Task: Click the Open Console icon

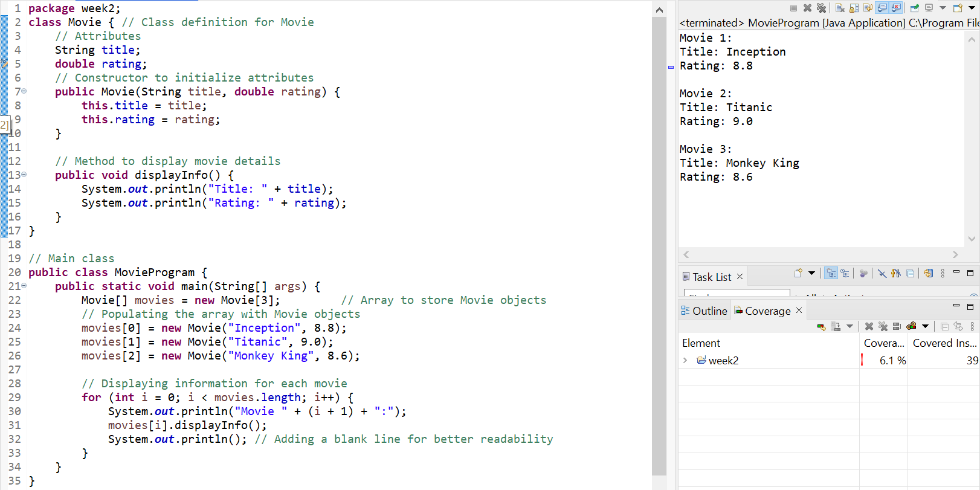Action: [x=958, y=8]
